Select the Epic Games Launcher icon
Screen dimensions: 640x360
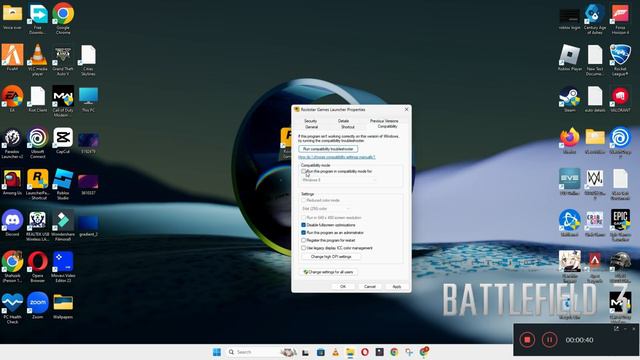[x=620, y=225]
